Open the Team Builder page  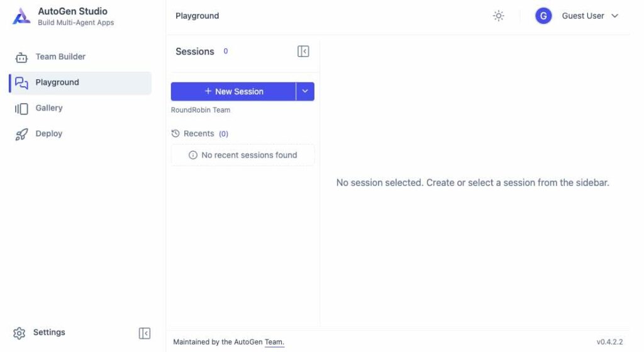coord(60,57)
